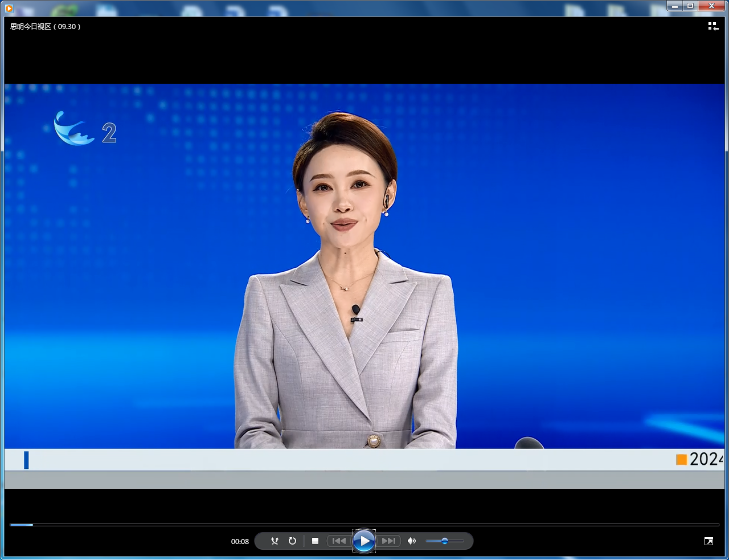The height and width of the screenshot is (560, 729).
Task: Mute the speaker volume
Action: pyautogui.click(x=412, y=541)
